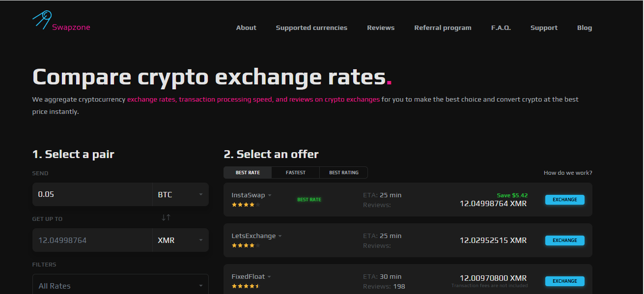Select the Best Rate sorting tab
Image resolution: width=644 pixels, height=294 pixels.
pyautogui.click(x=248, y=173)
